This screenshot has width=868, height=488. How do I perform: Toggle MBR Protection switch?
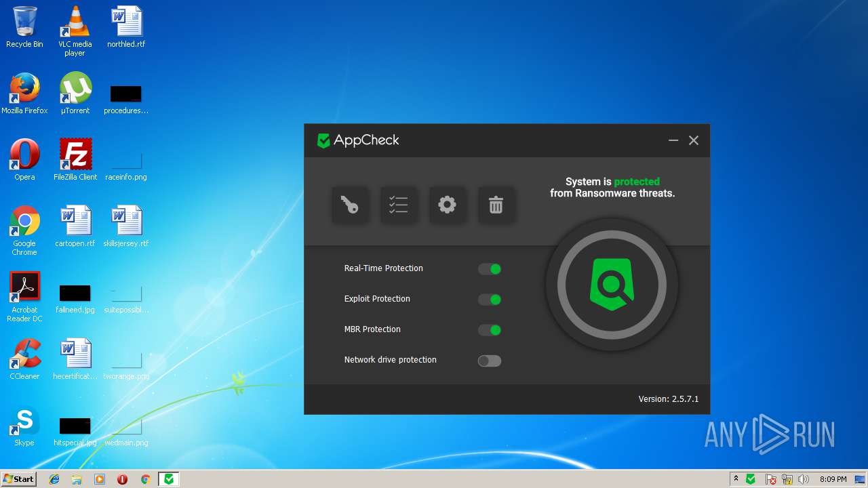coord(490,330)
